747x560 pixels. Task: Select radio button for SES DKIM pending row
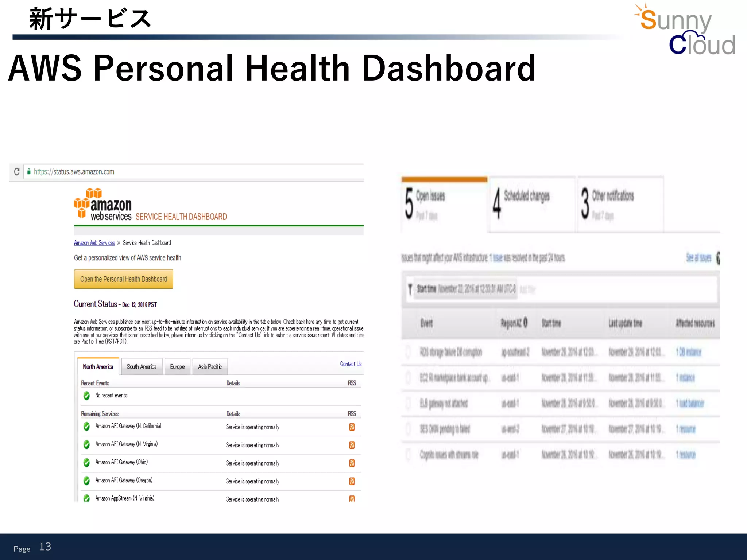[x=408, y=429]
